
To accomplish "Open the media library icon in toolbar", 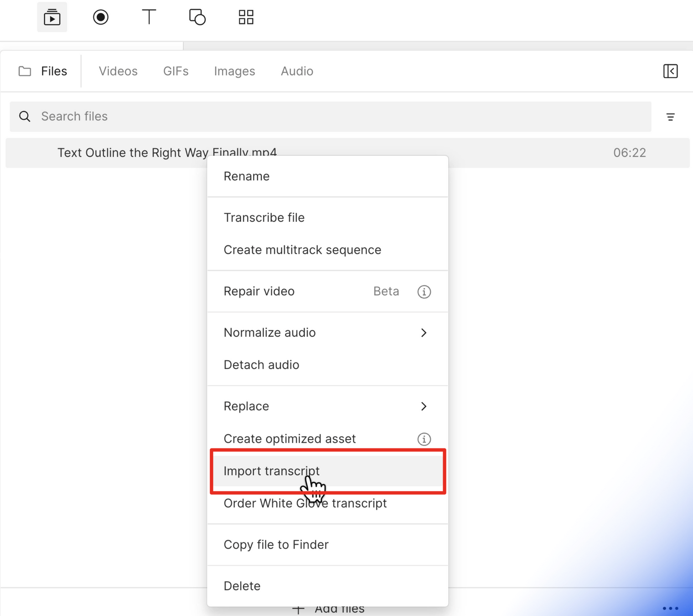I will (52, 17).
